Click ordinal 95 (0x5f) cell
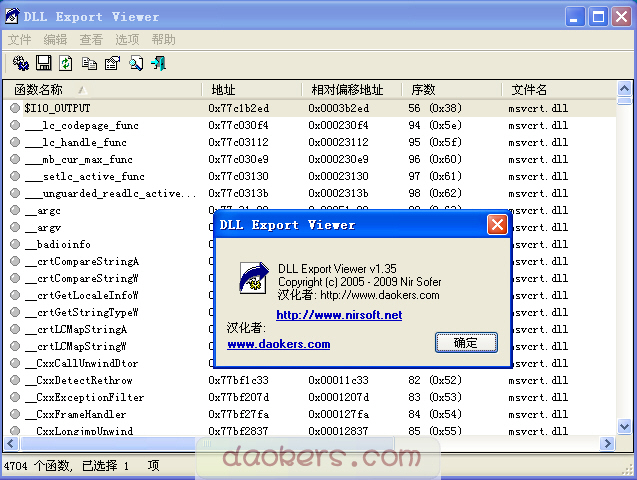The image size is (637, 480). pos(435,142)
